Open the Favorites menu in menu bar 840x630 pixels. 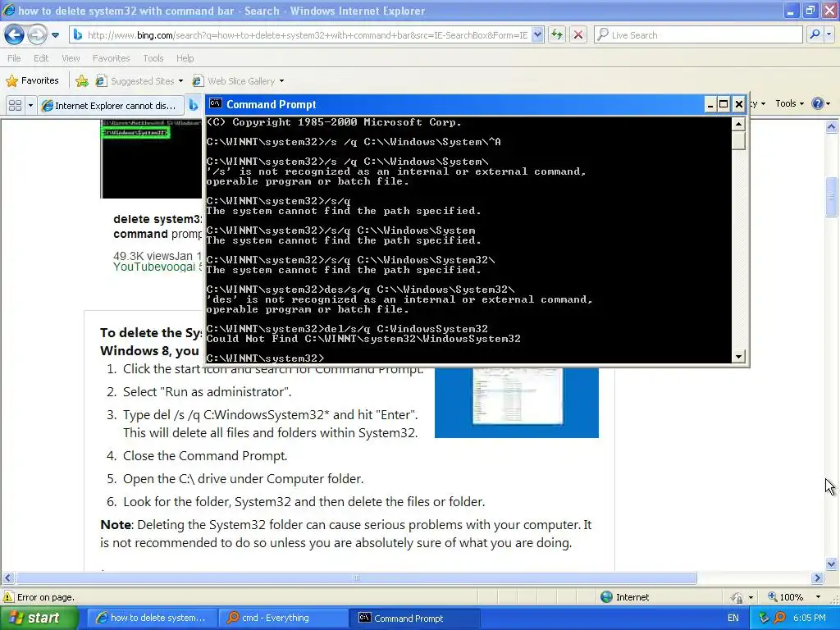111,58
